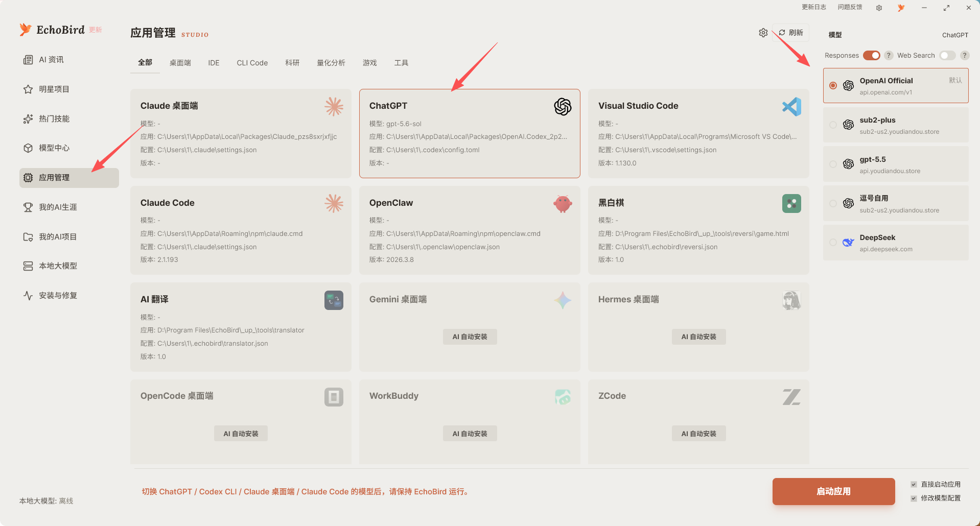Uncheck the 修改模型配置 checkbox

point(914,498)
